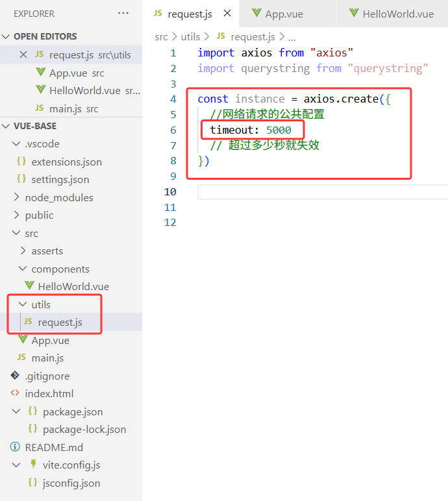Click the braces icon beside extensions.json

click(x=21, y=161)
